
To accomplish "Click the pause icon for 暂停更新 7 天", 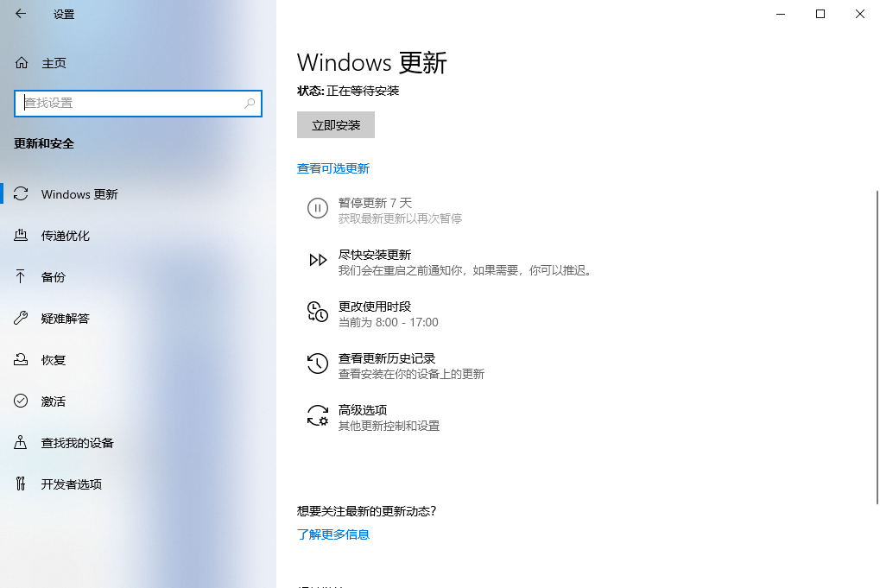I will 318,208.
